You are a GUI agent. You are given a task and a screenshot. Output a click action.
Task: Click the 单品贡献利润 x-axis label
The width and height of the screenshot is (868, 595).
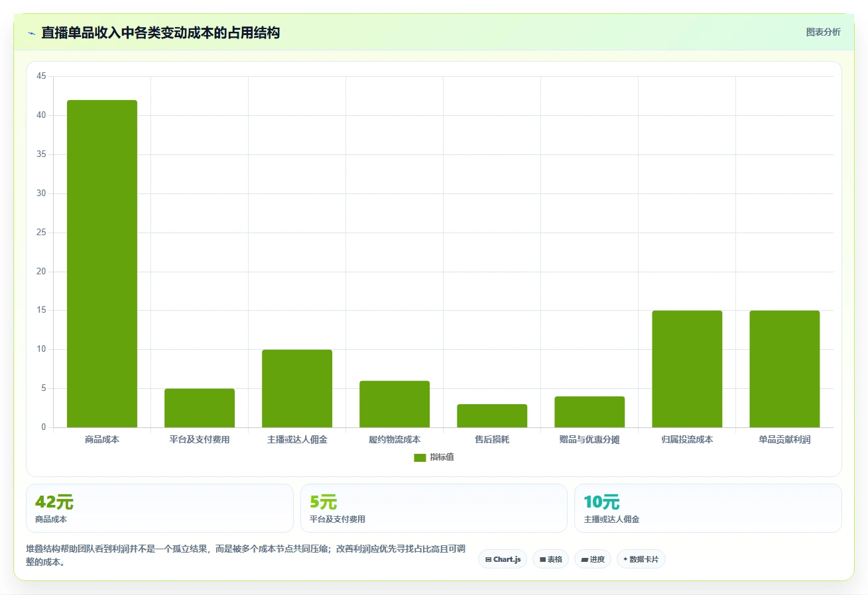(784, 439)
